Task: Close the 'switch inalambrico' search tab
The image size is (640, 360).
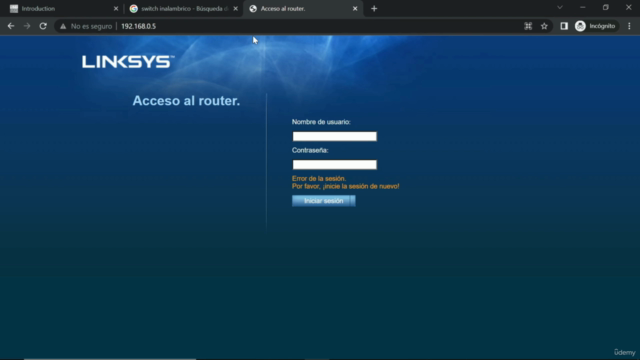Action: [x=236, y=9]
